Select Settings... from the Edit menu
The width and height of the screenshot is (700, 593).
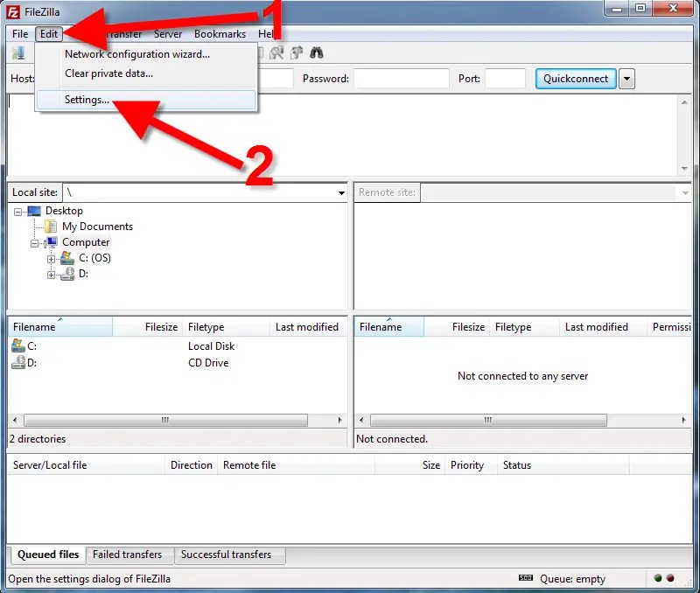coord(87,99)
